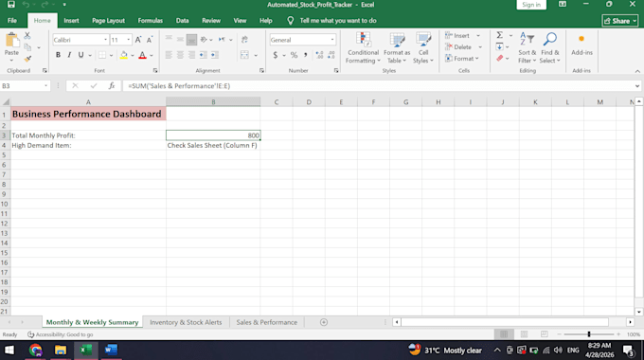644x360 pixels.
Task: Switch to the Page Layout tab
Action: pyautogui.click(x=108, y=21)
